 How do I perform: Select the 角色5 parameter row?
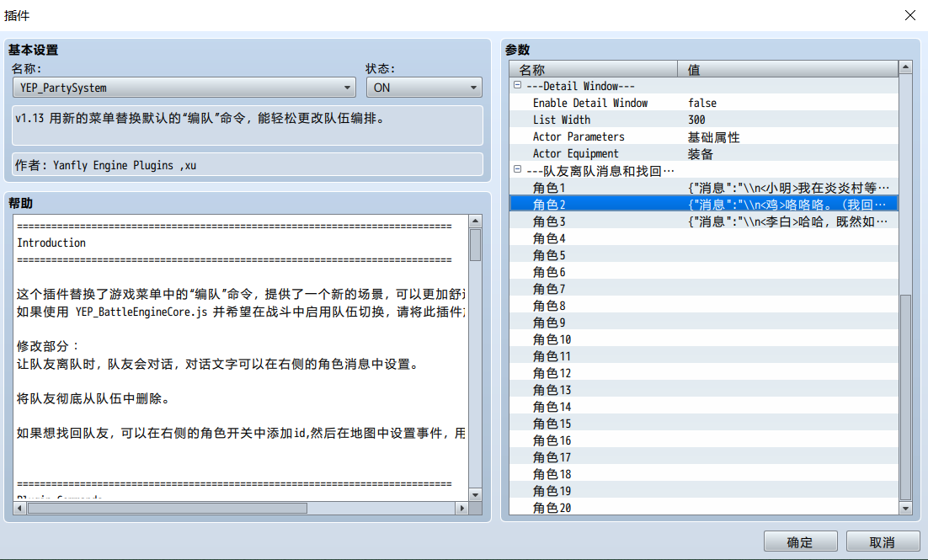[704, 255]
